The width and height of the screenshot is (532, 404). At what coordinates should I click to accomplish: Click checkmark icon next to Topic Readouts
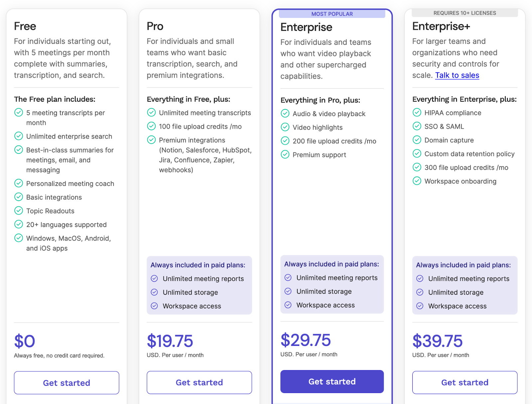click(x=19, y=211)
